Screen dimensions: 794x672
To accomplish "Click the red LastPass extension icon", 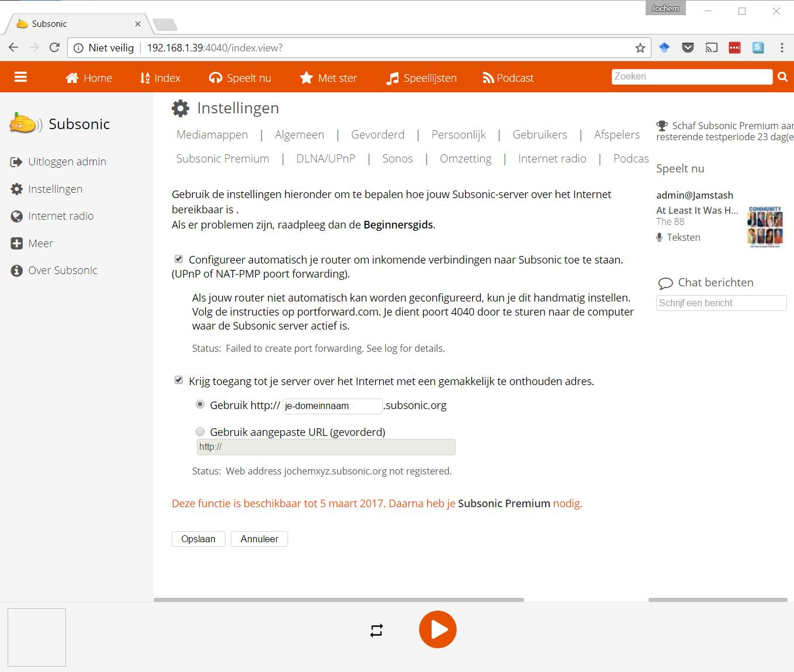I will coord(734,48).
